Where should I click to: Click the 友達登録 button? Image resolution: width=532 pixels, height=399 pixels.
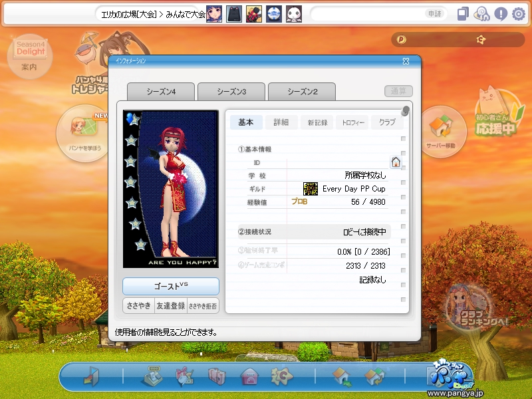(x=171, y=306)
